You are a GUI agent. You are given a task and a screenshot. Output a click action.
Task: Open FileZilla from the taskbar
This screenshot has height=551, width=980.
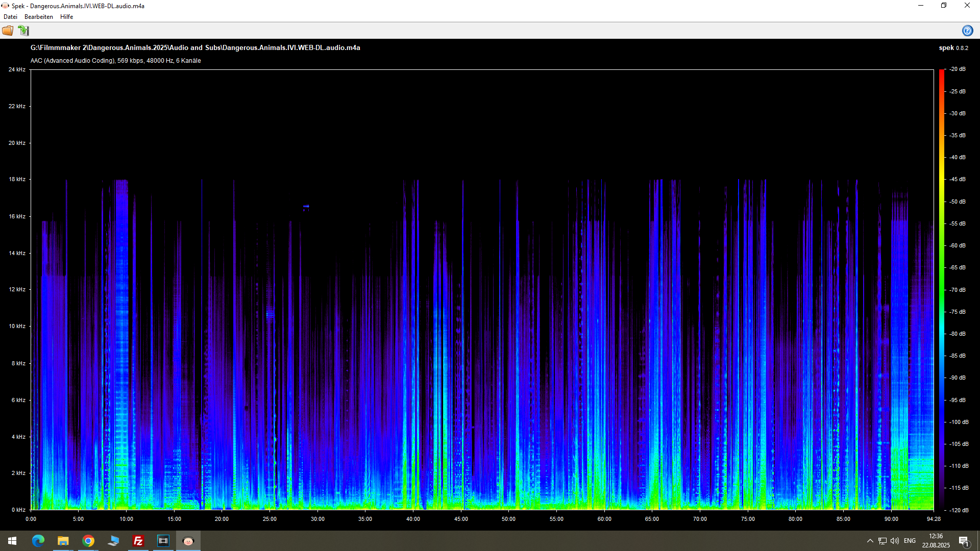[x=138, y=541]
